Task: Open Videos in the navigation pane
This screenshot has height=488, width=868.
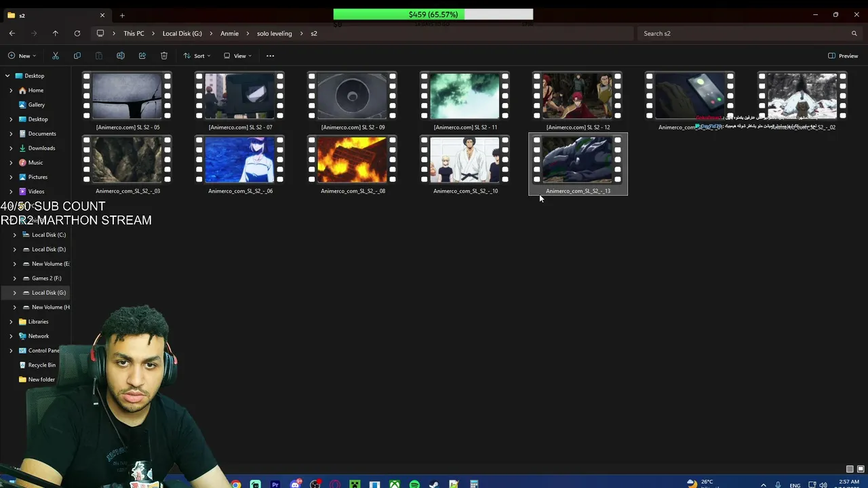Action: coord(36,191)
